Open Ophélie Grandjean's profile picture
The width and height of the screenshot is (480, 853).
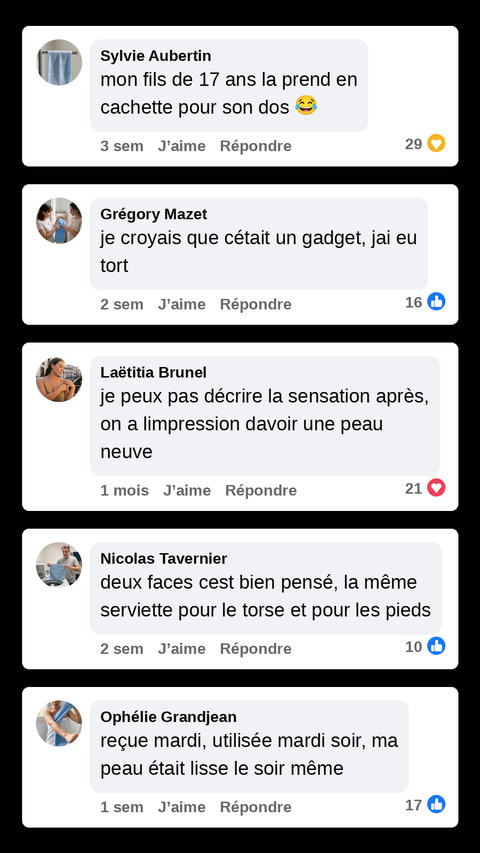tap(59, 724)
